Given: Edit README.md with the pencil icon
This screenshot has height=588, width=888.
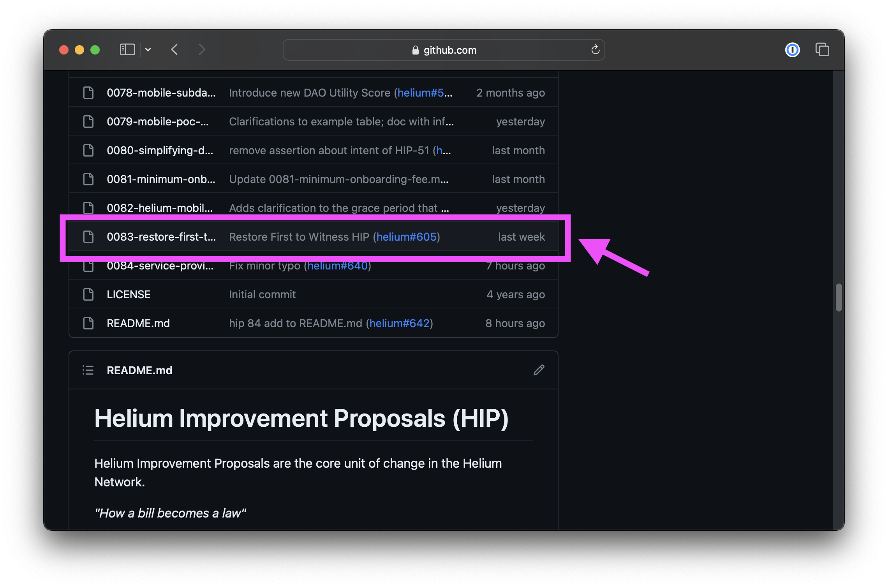Looking at the screenshot, I should 539,370.
